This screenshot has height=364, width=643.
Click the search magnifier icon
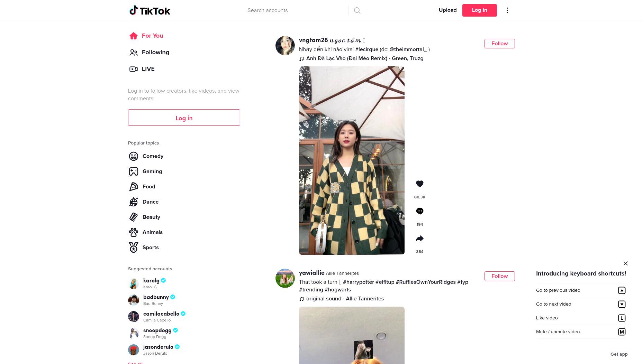pos(357,10)
